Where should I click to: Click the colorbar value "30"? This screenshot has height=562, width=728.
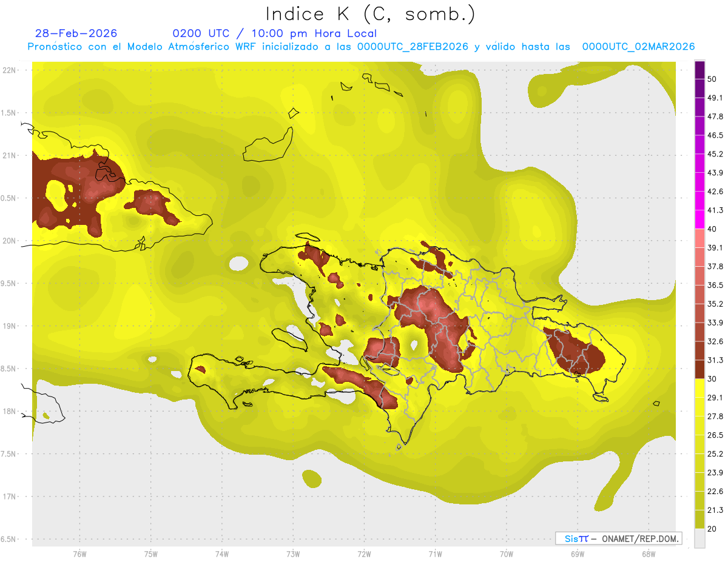712,379
